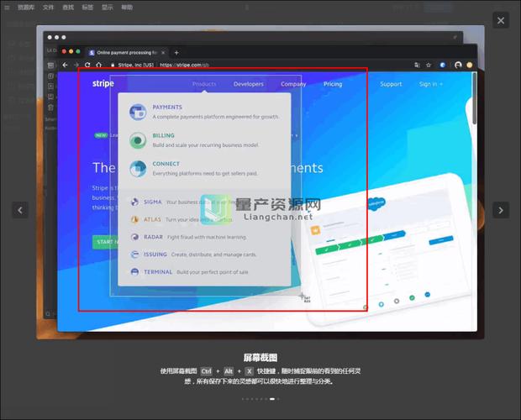Screen dimensions: 521x420
Task: Click the bookmark star in the browser toolbar
Action: click(429, 65)
